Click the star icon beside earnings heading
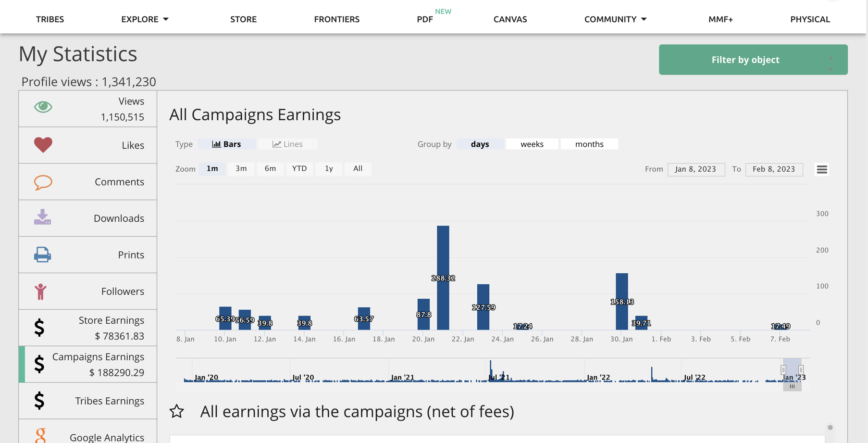The image size is (868, 443). tap(177, 411)
